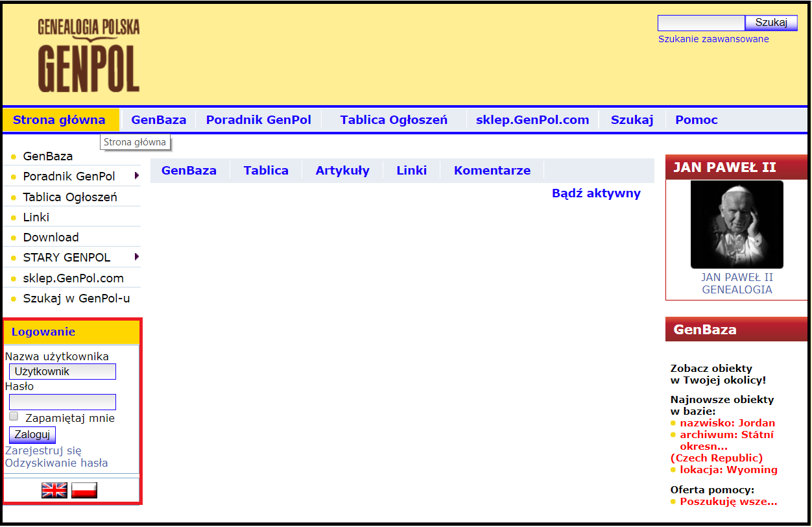Click the bullet icon next to Linki
Image resolution: width=812 pixels, height=527 pixels.
tap(14, 217)
